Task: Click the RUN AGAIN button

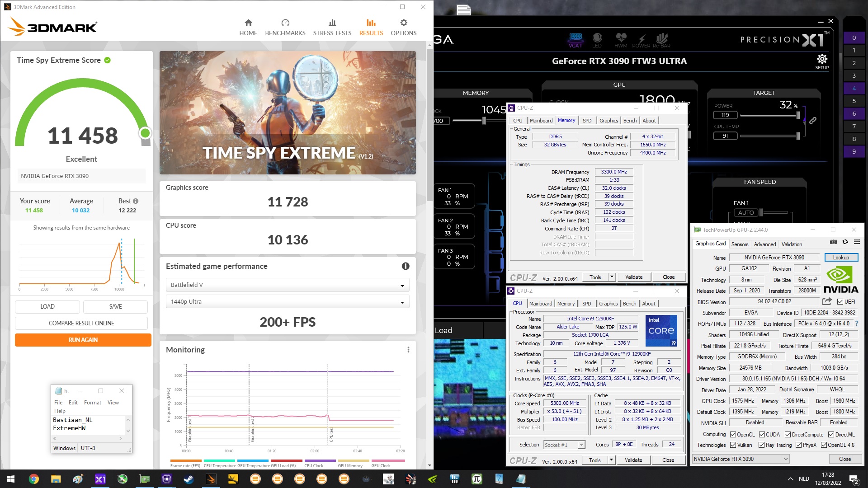Action: (83, 340)
